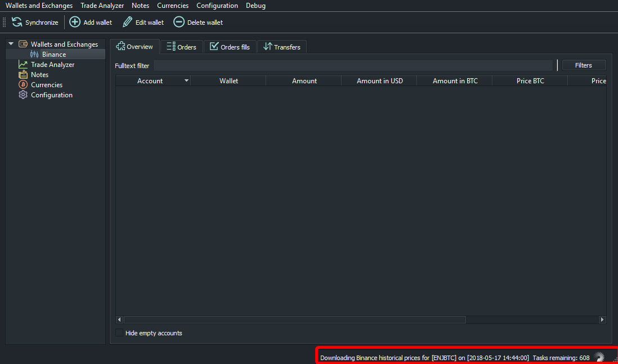Image resolution: width=618 pixels, height=364 pixels.
Task: Click the Price BTC column header
Action: click(x=530, y=81)
